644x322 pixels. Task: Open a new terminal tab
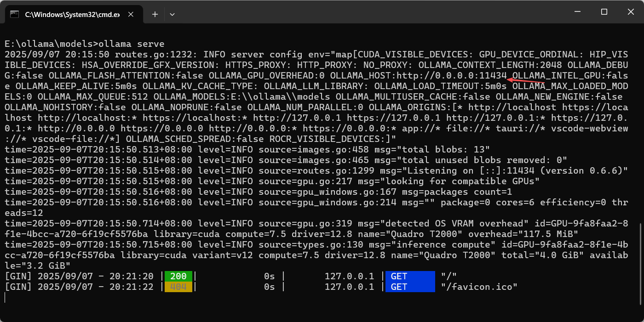click(155, 14)
